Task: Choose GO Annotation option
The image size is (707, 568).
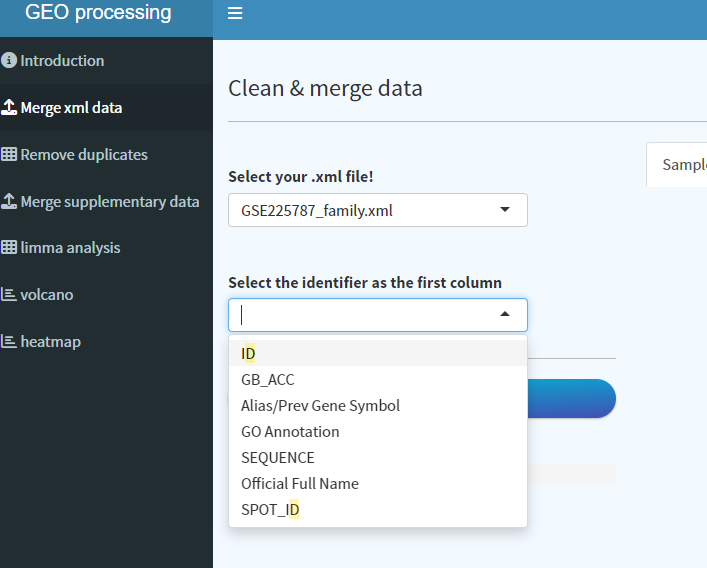Action: pyautogui.click(x=378, y=432)
